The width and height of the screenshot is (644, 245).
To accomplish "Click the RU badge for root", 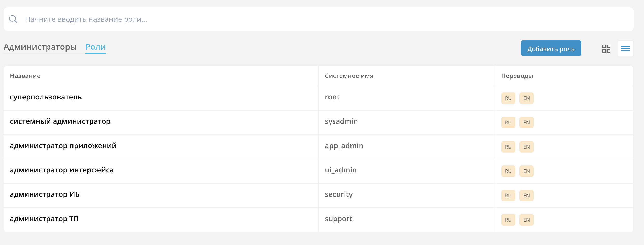I will [508, 98].
